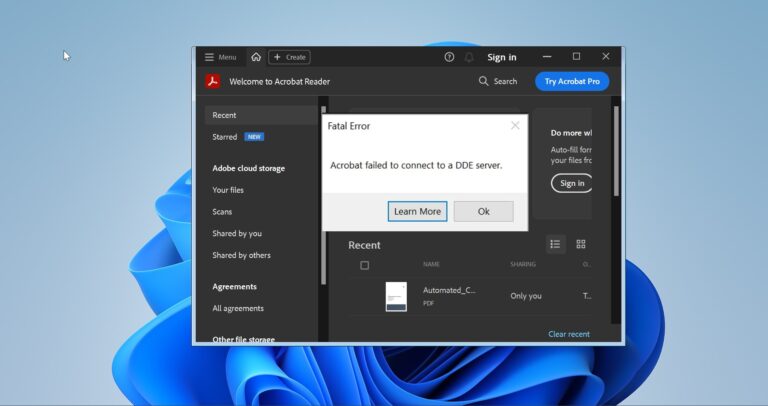This screenshot has width=768, height=406.
Task: Select Recent in the sidebar
Action: pos(261,115)
